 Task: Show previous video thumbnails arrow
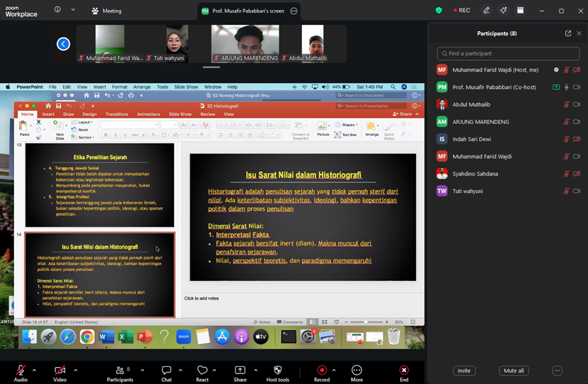click(x=64, y=44)
